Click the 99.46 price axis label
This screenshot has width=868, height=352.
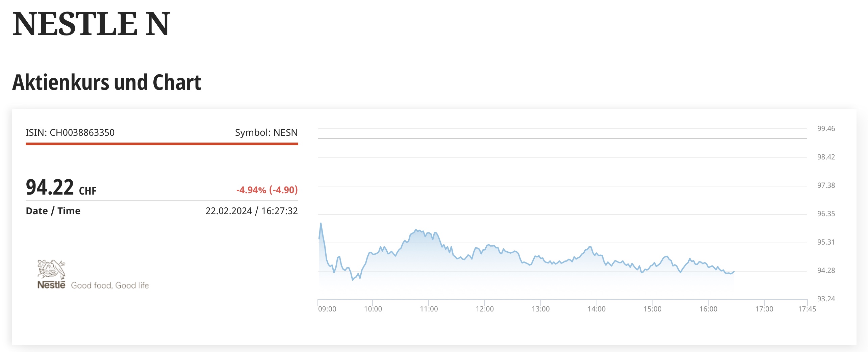826,128
